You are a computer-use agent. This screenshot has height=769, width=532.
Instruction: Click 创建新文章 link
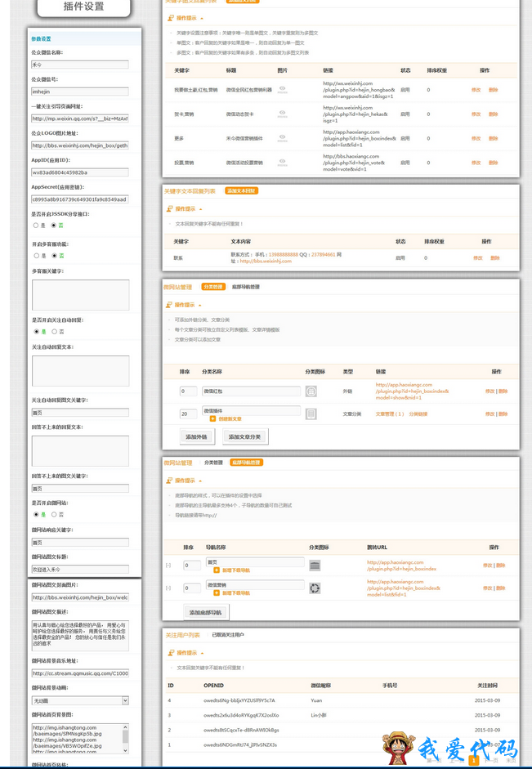230,419
